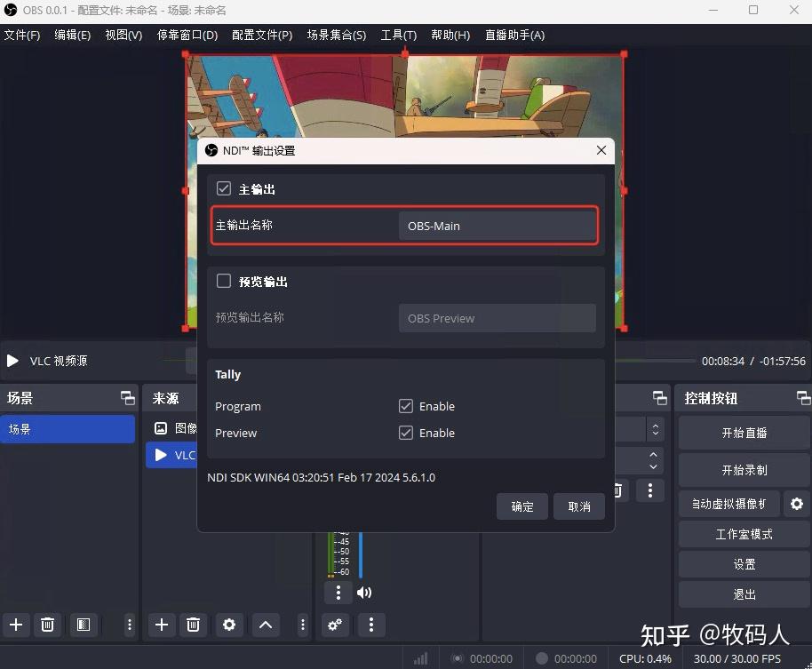Open scene filters with the filter icon
This screenshot has width=812, height=669.
[84, 625]
